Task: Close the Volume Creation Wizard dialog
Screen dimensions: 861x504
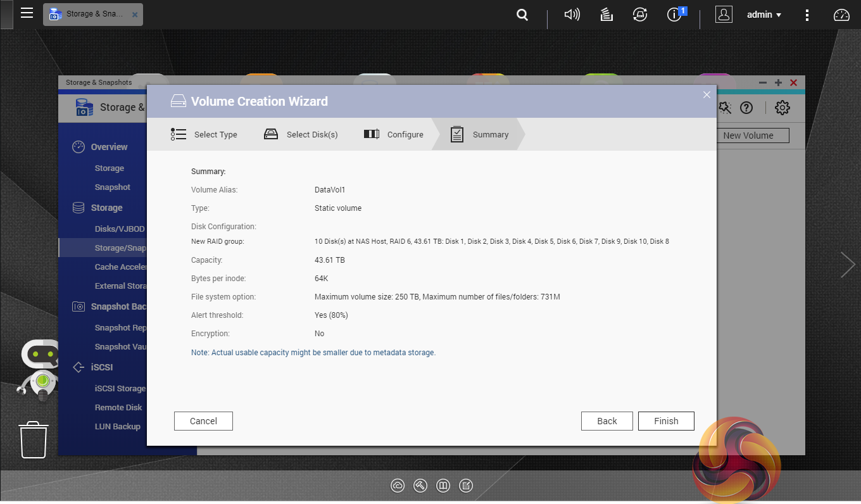Action: click(707, 95)
